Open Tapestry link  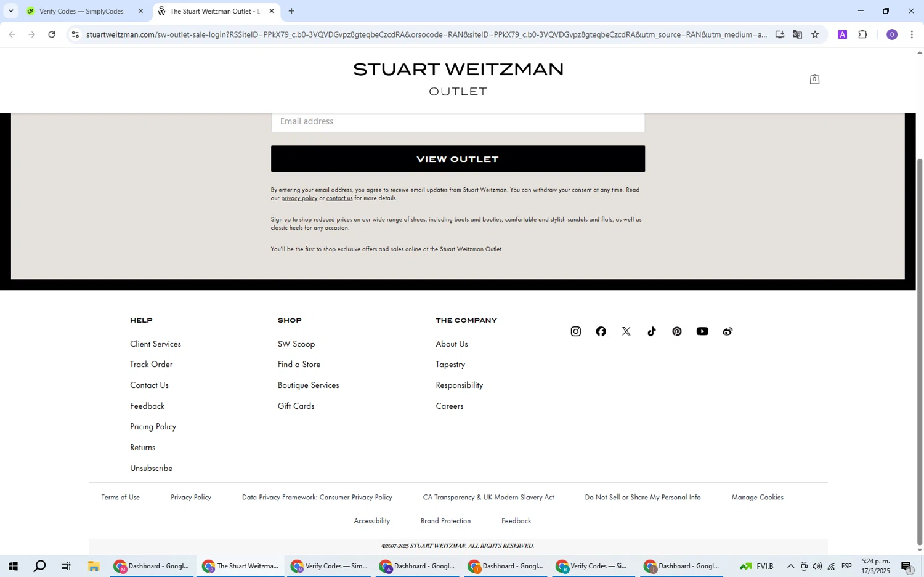[x=450, y=365]
